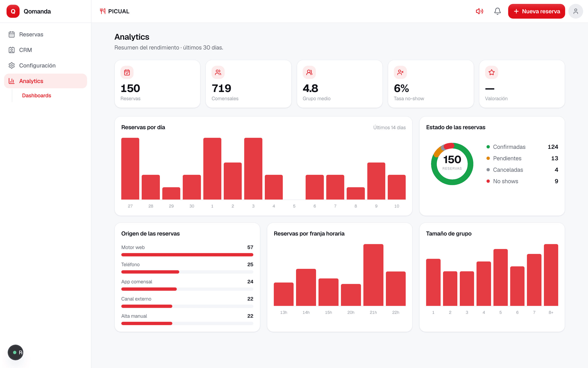Image resolution: width=588 pixels, height=368 pixels.
Task: Click the 5 bar in Tamaño de grupo
Action: point(500,277)
